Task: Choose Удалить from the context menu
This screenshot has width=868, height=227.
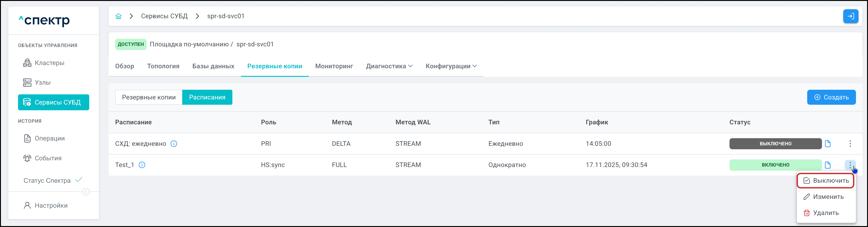Action: [825, 213]
